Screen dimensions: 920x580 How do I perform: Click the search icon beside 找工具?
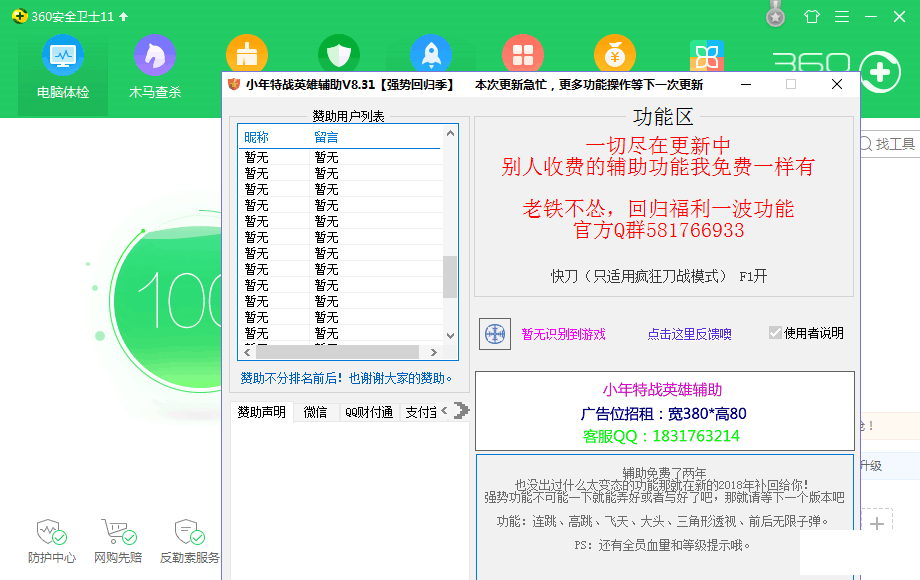tap(866, 144)
